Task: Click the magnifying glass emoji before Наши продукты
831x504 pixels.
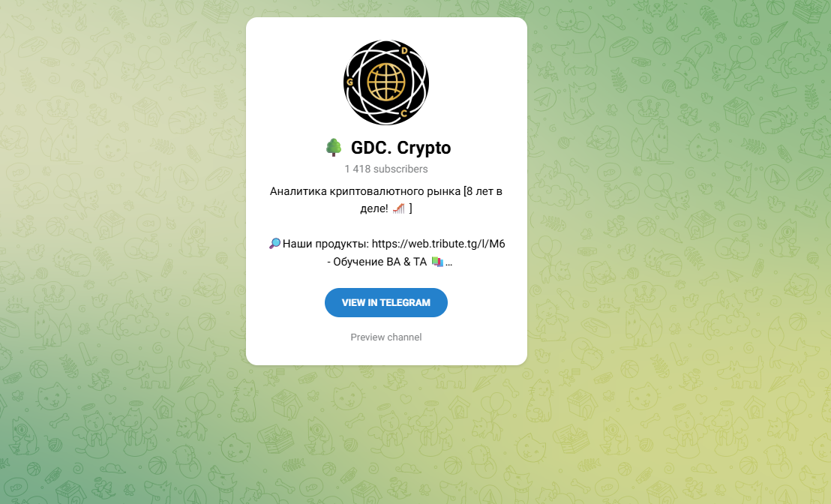Action: tap(274, 244)
